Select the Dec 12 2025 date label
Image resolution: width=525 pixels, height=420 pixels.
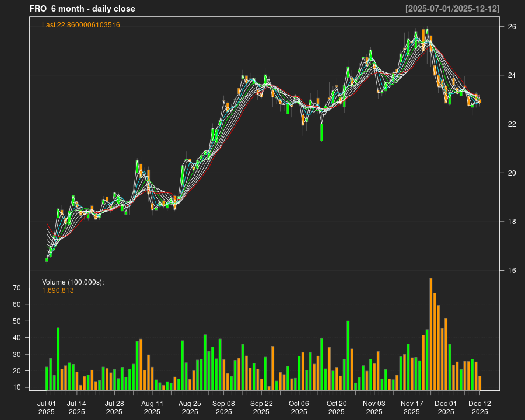pyautogui.click(x=480, y=407)
